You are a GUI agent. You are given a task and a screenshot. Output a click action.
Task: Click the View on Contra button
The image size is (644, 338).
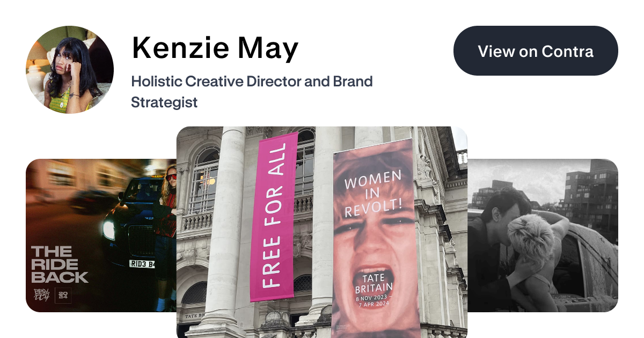536,51
